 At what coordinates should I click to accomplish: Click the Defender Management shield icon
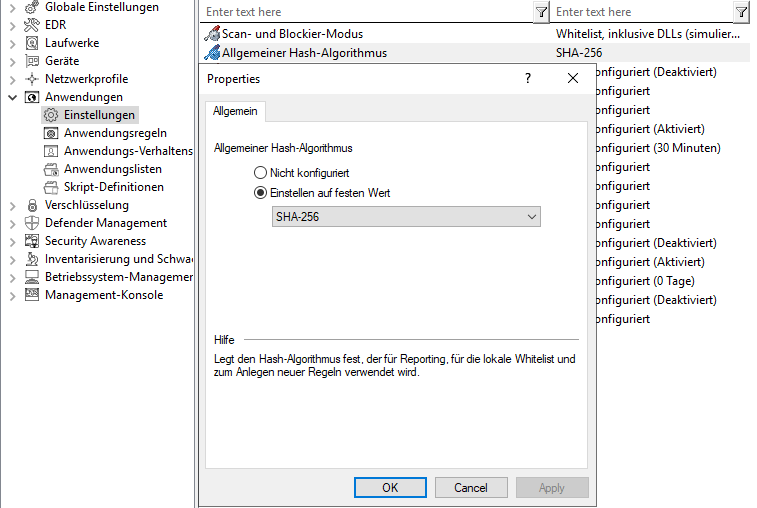pos(32,223)
